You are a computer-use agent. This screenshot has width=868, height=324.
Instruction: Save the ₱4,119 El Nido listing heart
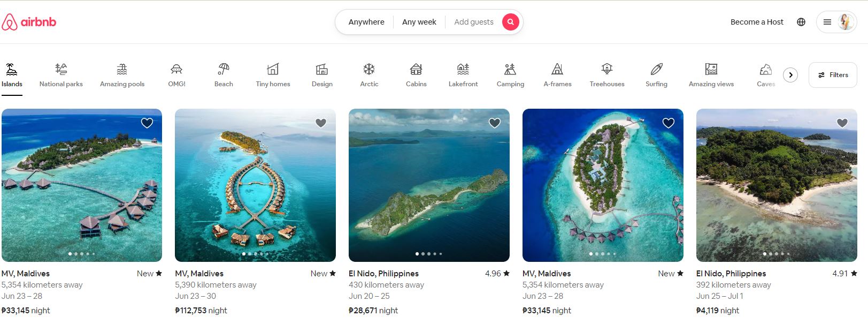[x=842, y=123]
